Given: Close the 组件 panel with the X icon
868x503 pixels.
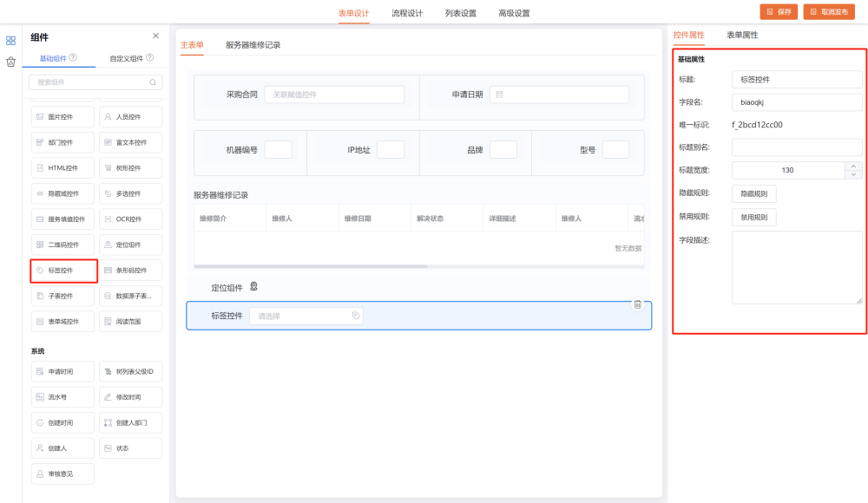Looking at the screenshot, I should (155, 36).
